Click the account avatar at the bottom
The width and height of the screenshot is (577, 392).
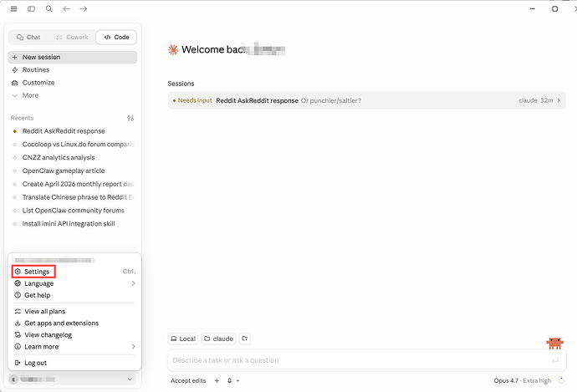point(13,379)
